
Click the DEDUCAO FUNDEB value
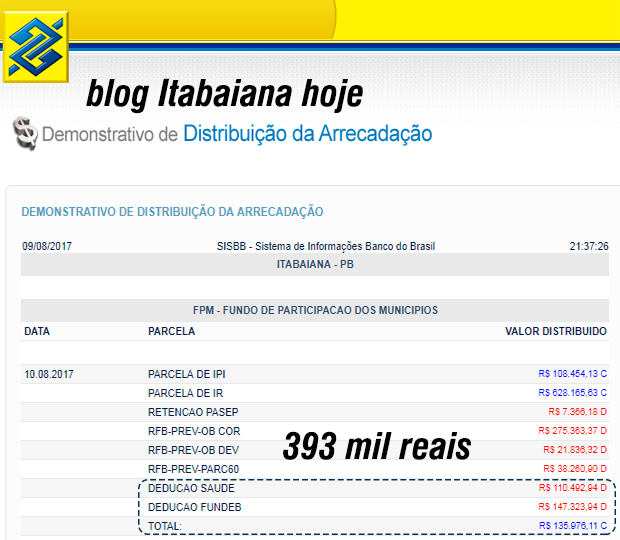click(573, 506)
